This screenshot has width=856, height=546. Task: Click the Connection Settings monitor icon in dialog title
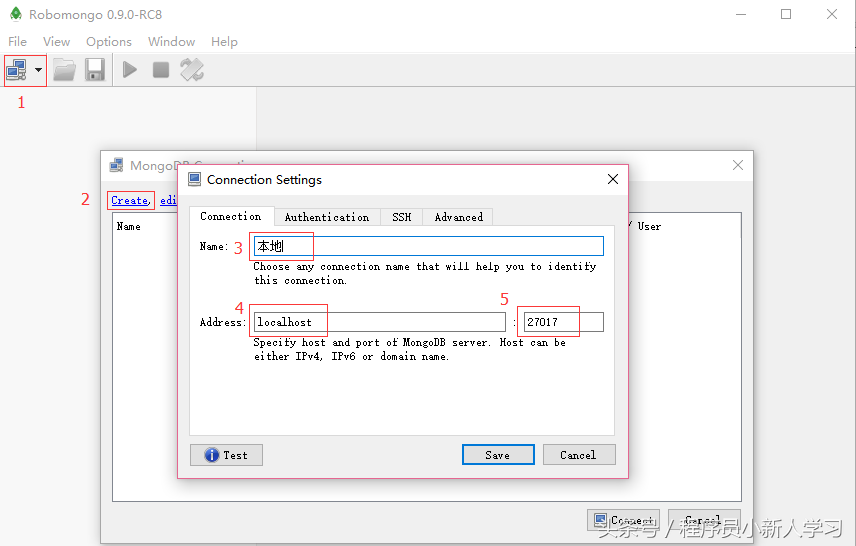194,179
